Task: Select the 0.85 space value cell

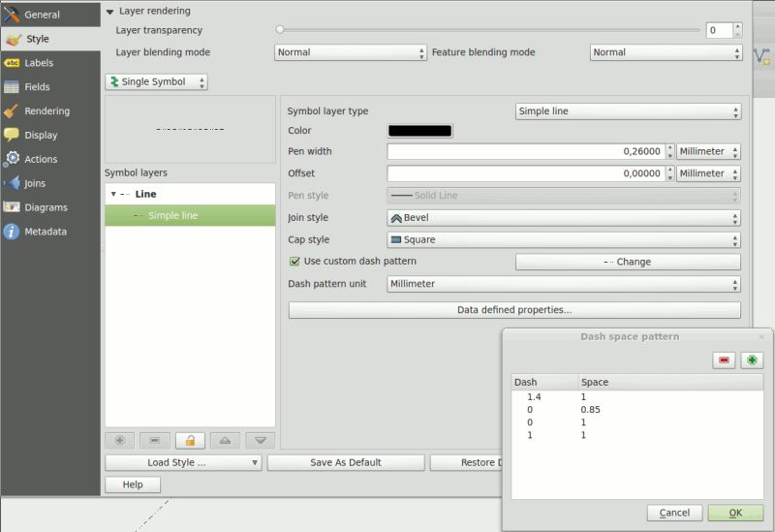Action: (x=591, y=410)
